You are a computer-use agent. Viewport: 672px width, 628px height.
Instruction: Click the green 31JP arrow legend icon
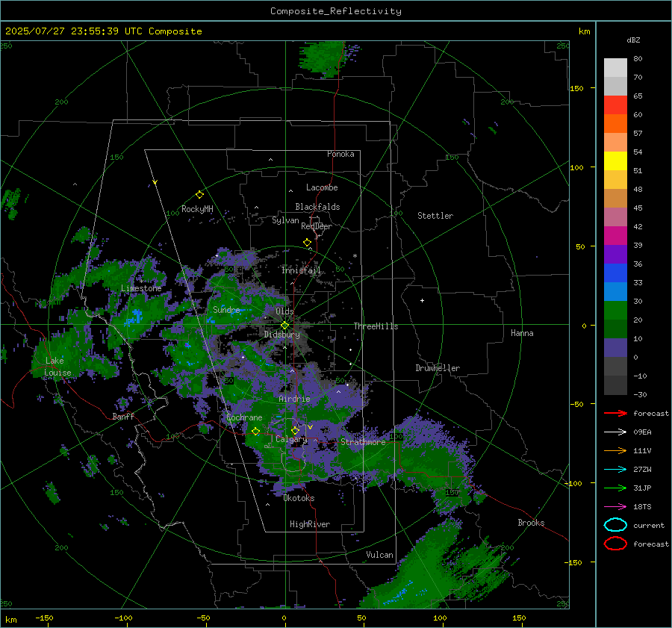tap(615, 488)
